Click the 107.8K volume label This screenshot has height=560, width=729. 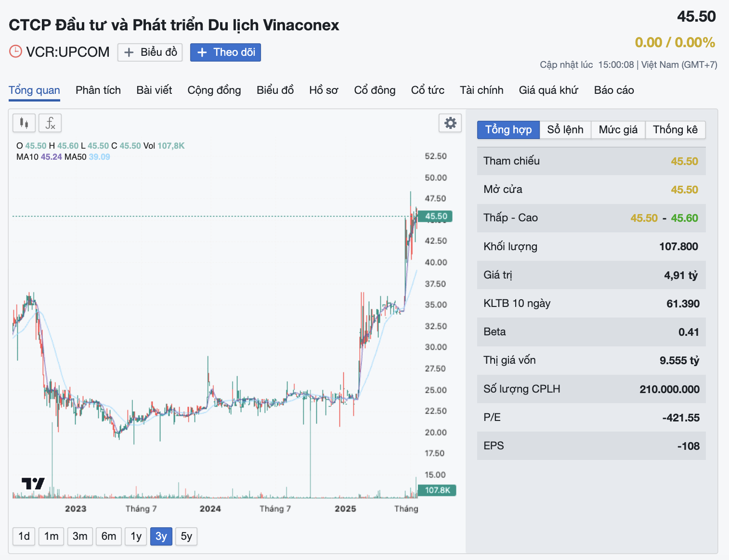(x=437, y=490)
